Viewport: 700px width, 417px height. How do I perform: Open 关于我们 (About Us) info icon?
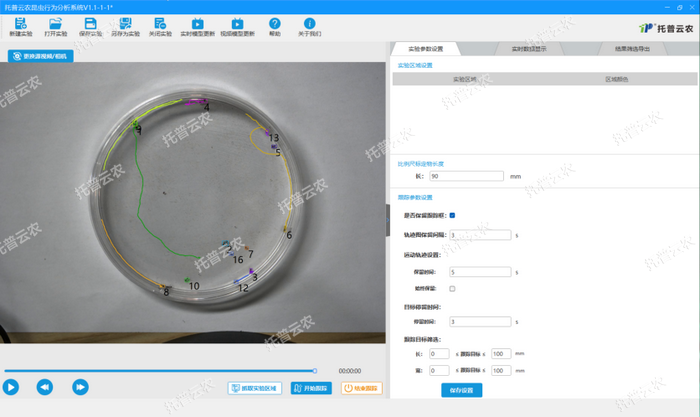click(310, 23)
